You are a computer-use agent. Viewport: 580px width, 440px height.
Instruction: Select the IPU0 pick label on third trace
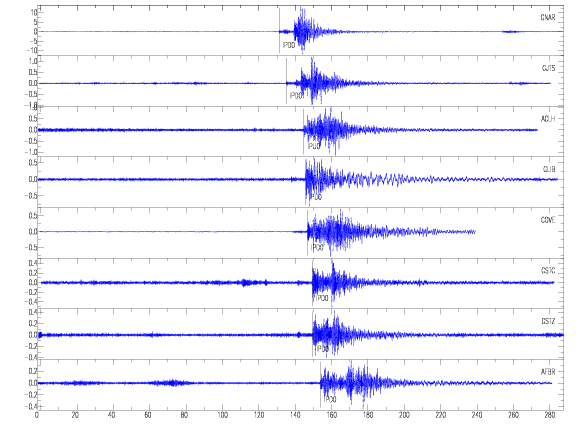(x=314, y=146)
